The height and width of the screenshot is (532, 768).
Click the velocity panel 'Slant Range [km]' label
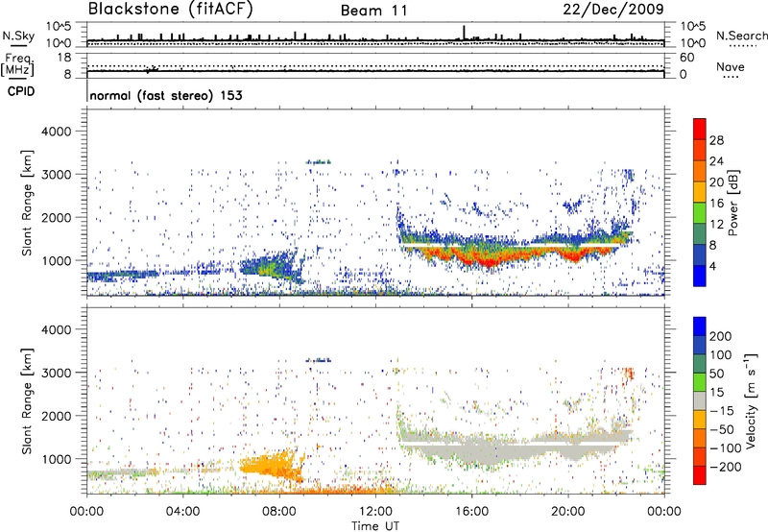point(27,401)
